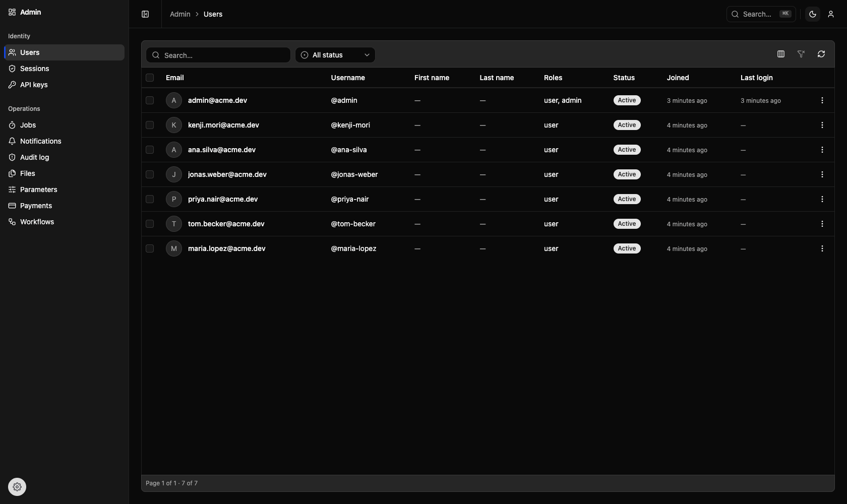Switch theme with the moon icon
The height and width of the screenshot is (504, 847).
(x=813, y=14)
